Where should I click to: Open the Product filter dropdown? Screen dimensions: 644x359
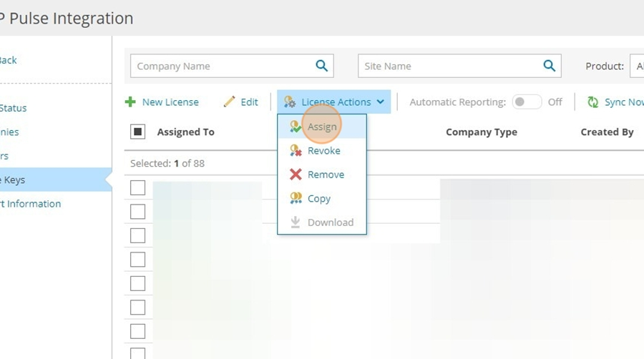pyautogui.click(x=637, y=66)
